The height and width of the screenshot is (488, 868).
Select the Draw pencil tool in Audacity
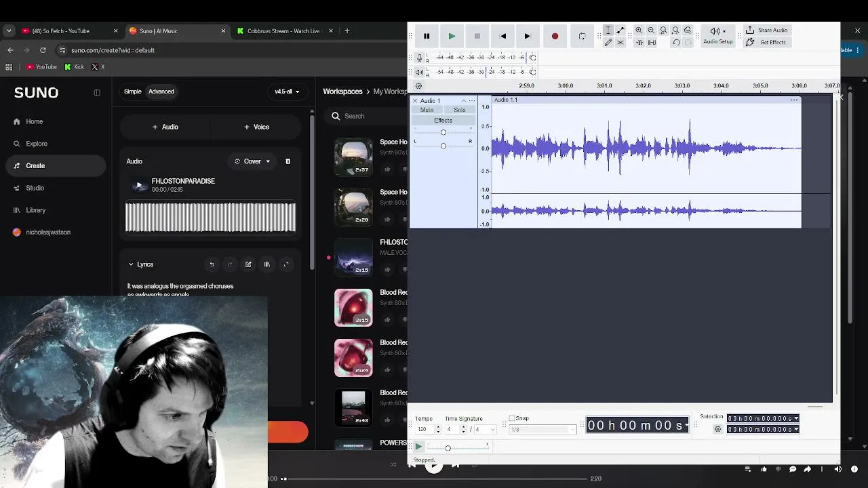click(x=608, y=42)
